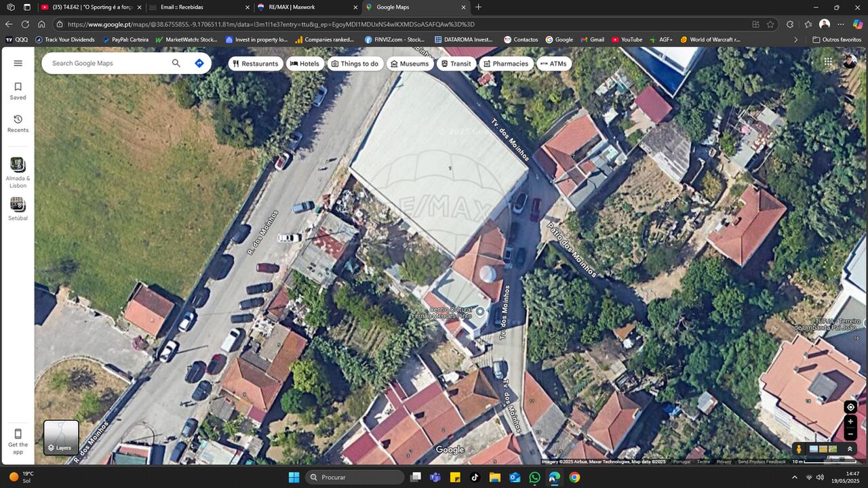Open Outros favoritos bookmarks folder
This screenshot has width=868, height=488.
coord(837,39)
